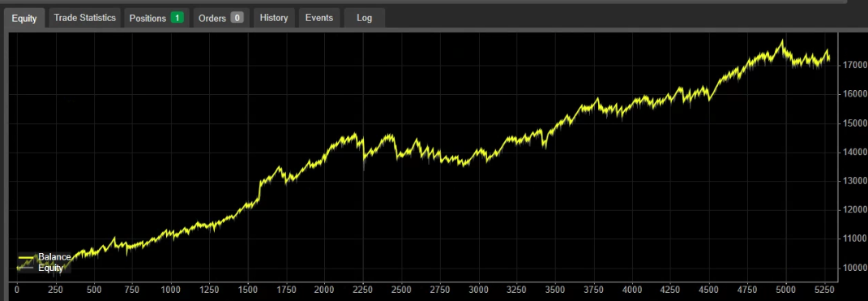Click the gray Orders count badge
The image size is (868, 301).
tap(237, 18)
